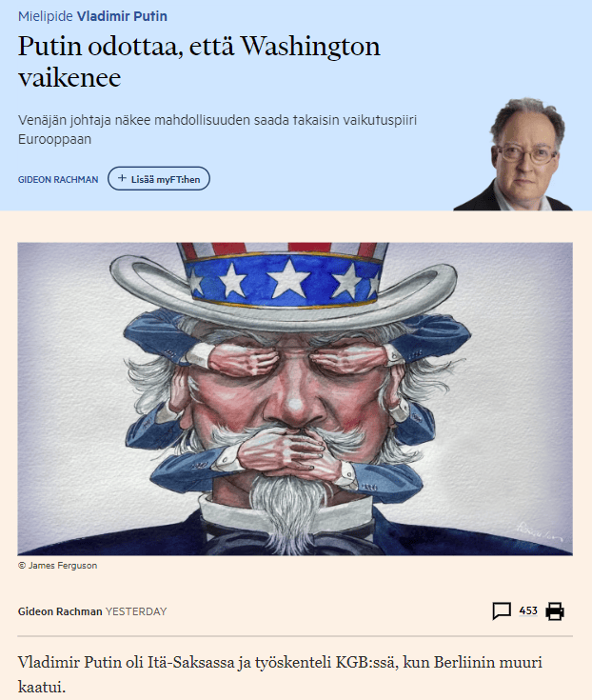
Task: Click the uppercase GIDEON RACHMAN author link
Action: (58, 179)
